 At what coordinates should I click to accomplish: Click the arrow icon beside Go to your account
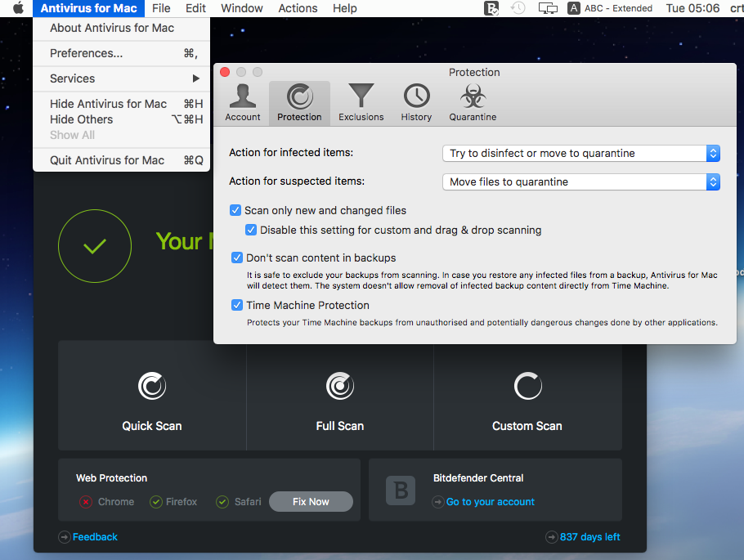[438, 502]
